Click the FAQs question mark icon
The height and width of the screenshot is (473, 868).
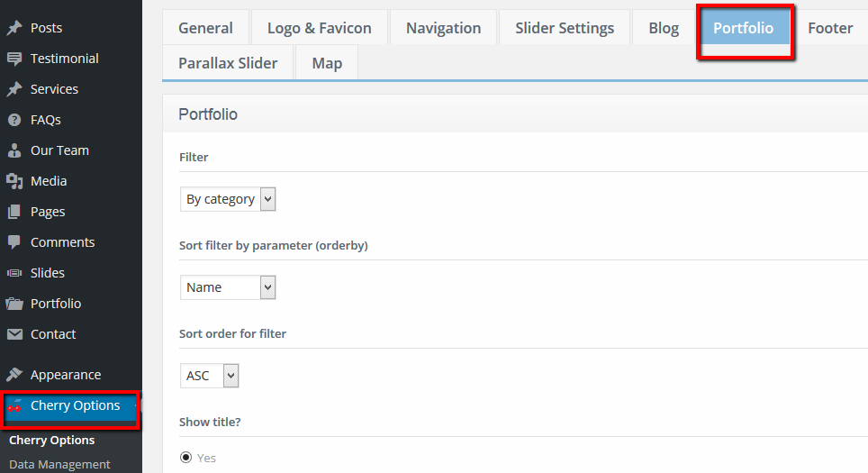tap(14, 120)
